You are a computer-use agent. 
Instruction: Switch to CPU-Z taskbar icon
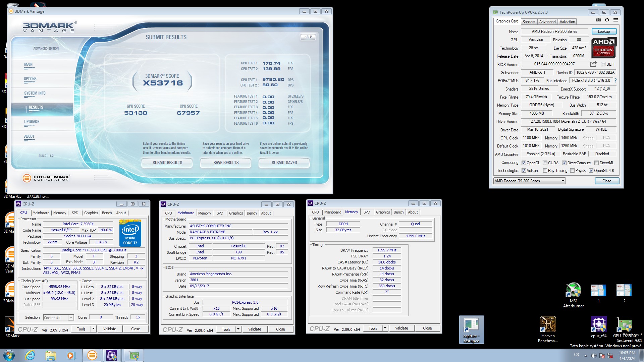pyautogui.click(x=112, y=355)
